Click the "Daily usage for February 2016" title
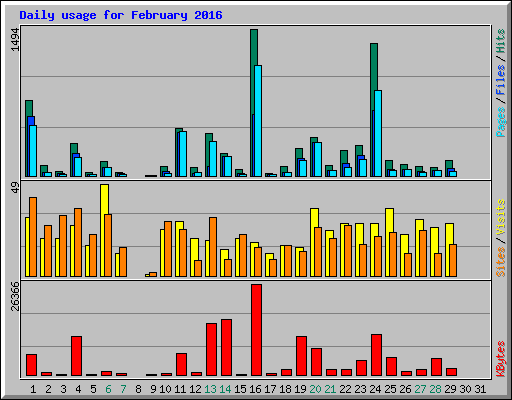The height and width of the screenshot is (400, 512). pos(121,15)
